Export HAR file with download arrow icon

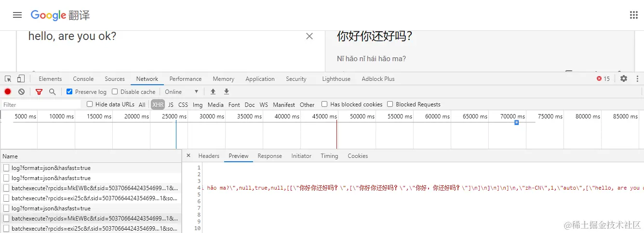tap(227, 91)
